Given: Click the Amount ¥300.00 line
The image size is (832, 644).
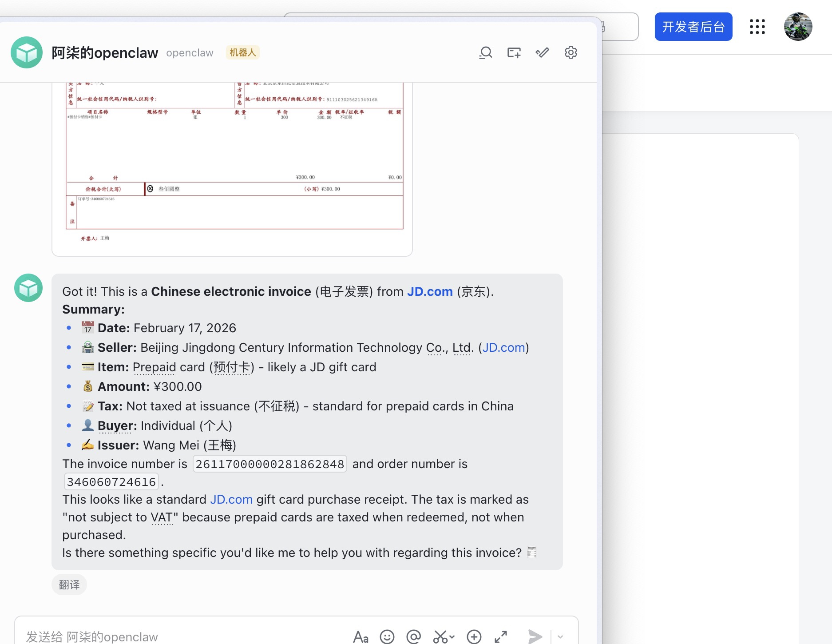Looking at the screenshot, I should pyautogui.click(x=141, y=386).
